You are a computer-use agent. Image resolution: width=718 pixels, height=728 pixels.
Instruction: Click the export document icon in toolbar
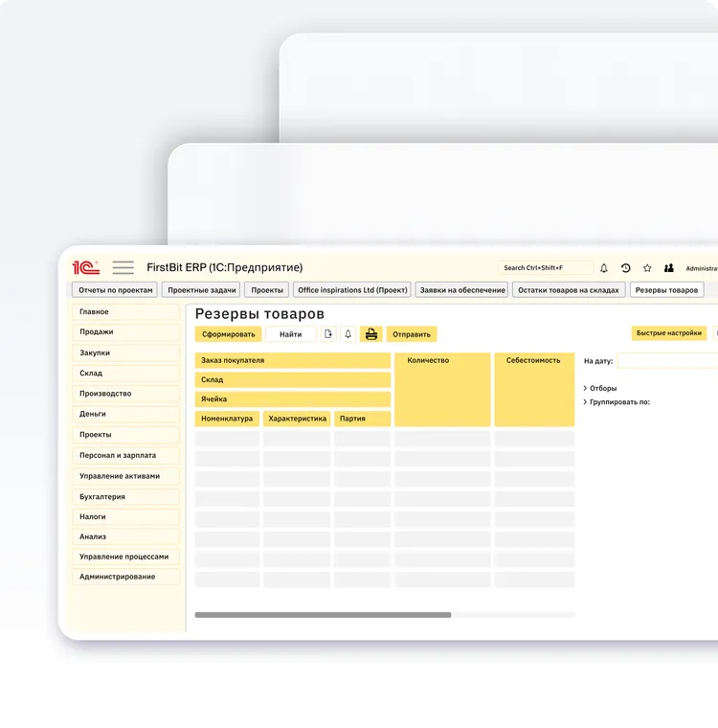(328, 334)
